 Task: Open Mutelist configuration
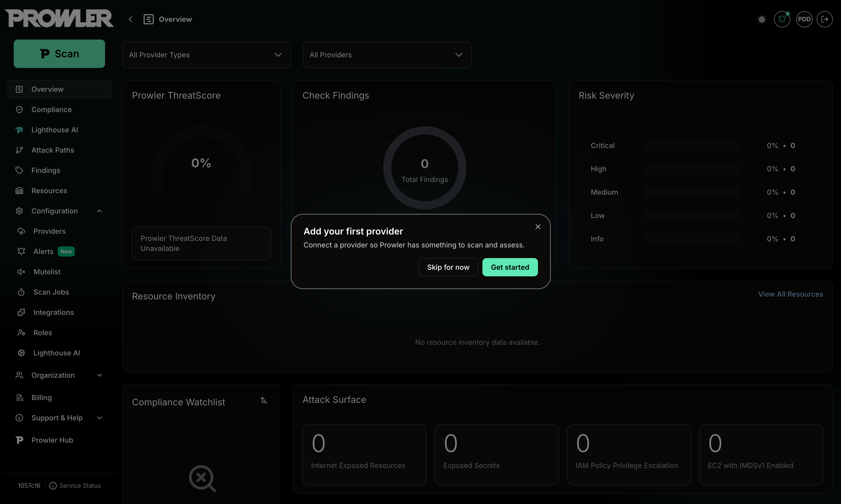(59, 272)
